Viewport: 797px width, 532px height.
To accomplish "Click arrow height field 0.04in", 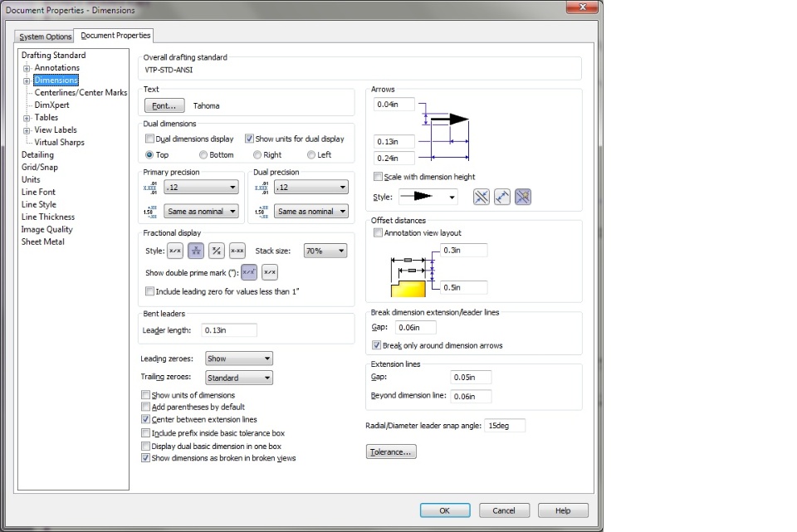I will 394,105.
